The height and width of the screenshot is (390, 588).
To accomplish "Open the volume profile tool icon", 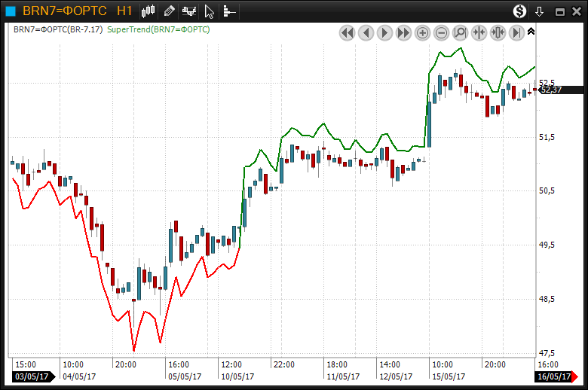I will pos(229,11).
